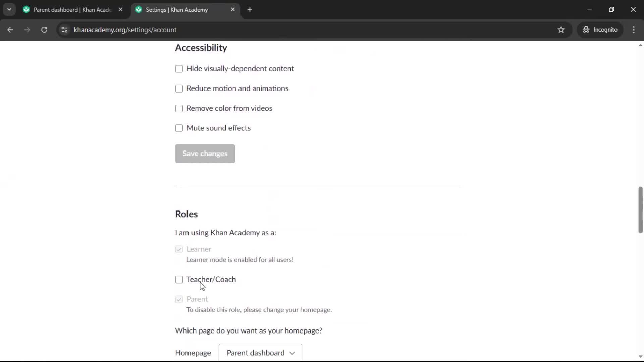This screenshot has height=362, width=644.
Task: Click 'I am using Khan Academy as a:' text
Action: pyautogui.click(x=225, y=233)
